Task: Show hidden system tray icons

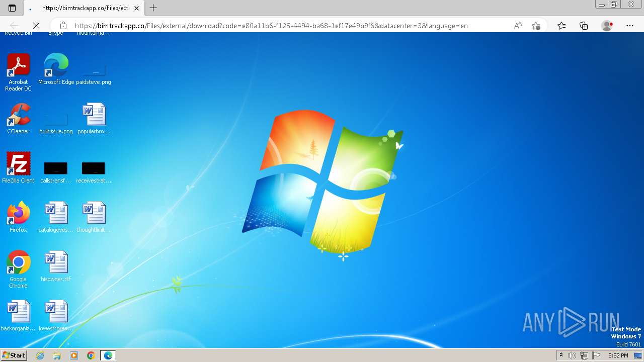Action: click(561, 355)
